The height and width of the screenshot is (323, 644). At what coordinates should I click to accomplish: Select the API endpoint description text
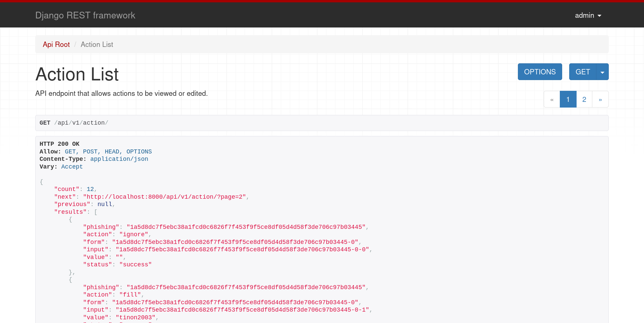point(121,93)
